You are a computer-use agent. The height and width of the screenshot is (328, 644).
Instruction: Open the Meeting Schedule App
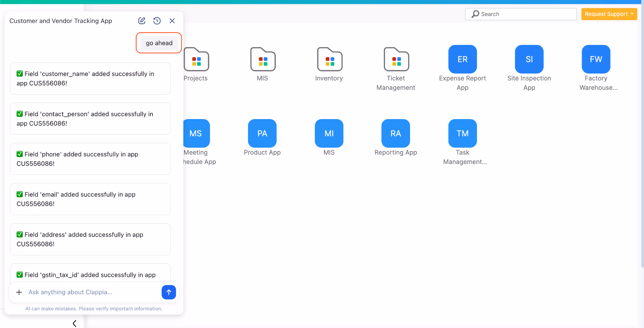[x=196, y=133]
